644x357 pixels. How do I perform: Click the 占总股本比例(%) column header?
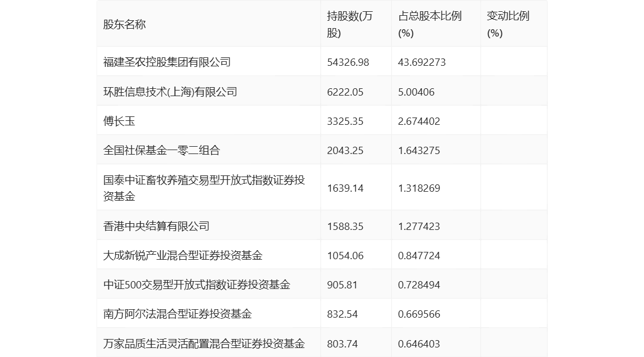coord(430,25)
